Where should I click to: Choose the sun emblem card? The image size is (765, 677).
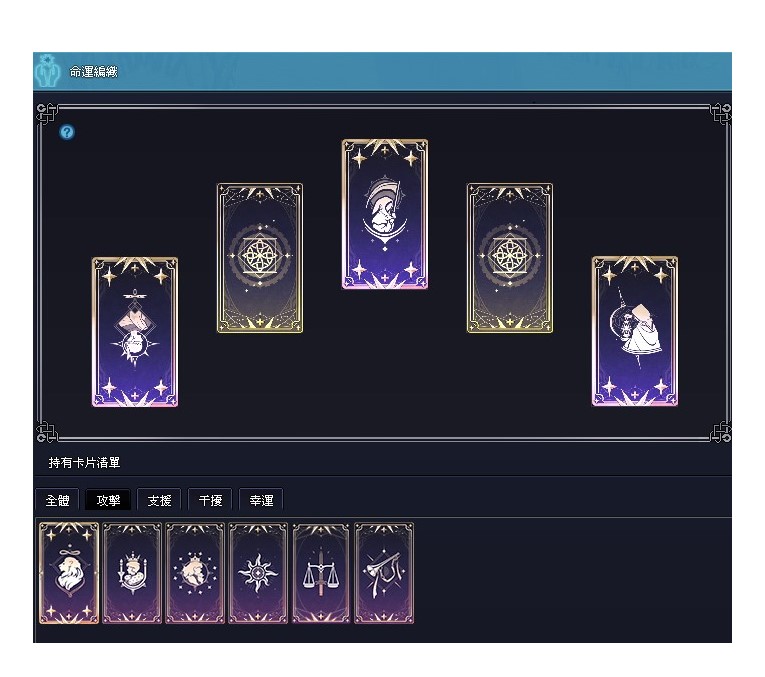click(x=258, y=573)
